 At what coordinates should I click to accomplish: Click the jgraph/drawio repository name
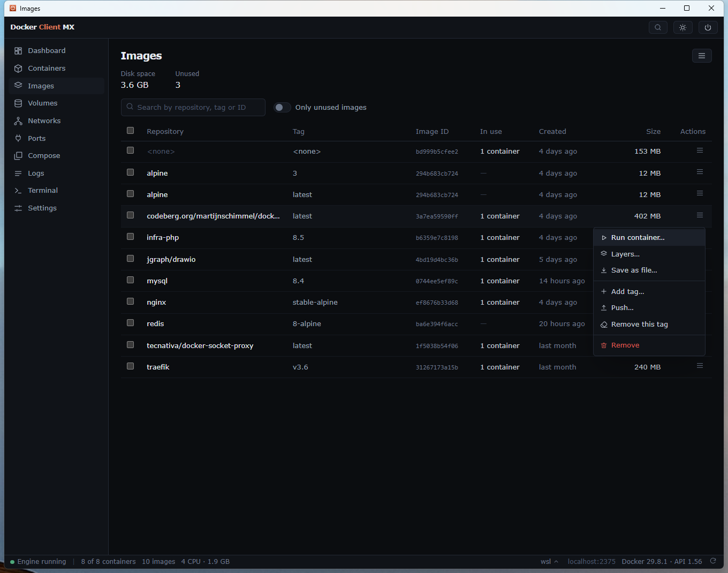[x=171, y=259]
